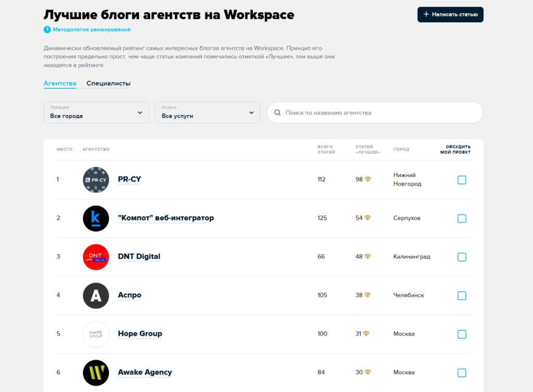Focus the agency name search field
The image size is (533, 392).
[x=375, y=113]
